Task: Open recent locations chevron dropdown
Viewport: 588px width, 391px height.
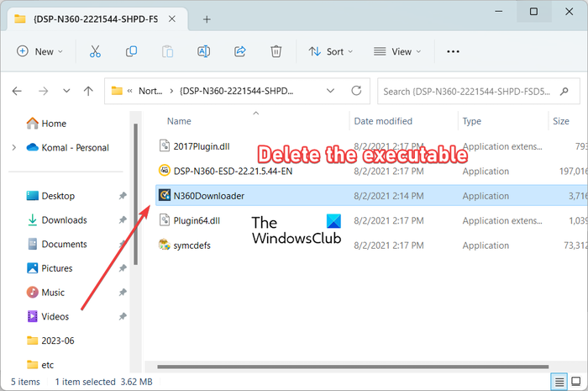Action: (x=66, y=91)
